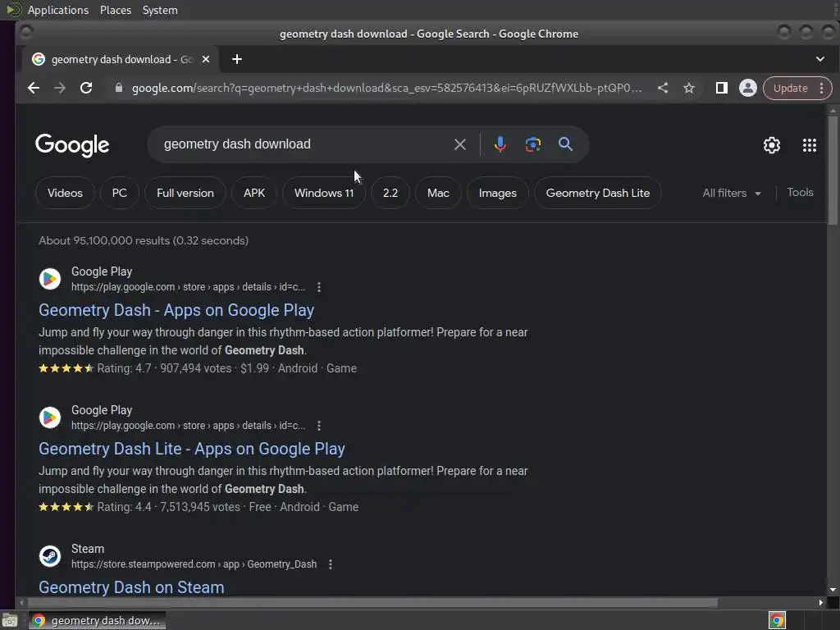Viewport: 840px width, 630px height.
Task: Select the Full version chip
Action: coord(185,193)
